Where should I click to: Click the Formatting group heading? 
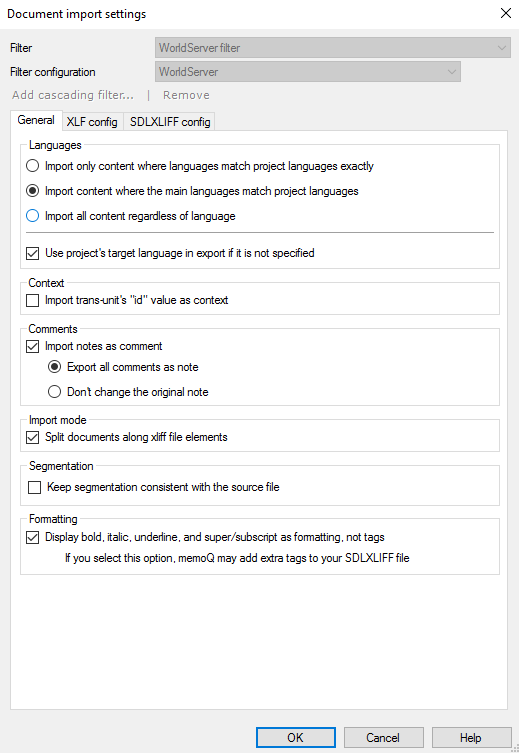[53, 519]
